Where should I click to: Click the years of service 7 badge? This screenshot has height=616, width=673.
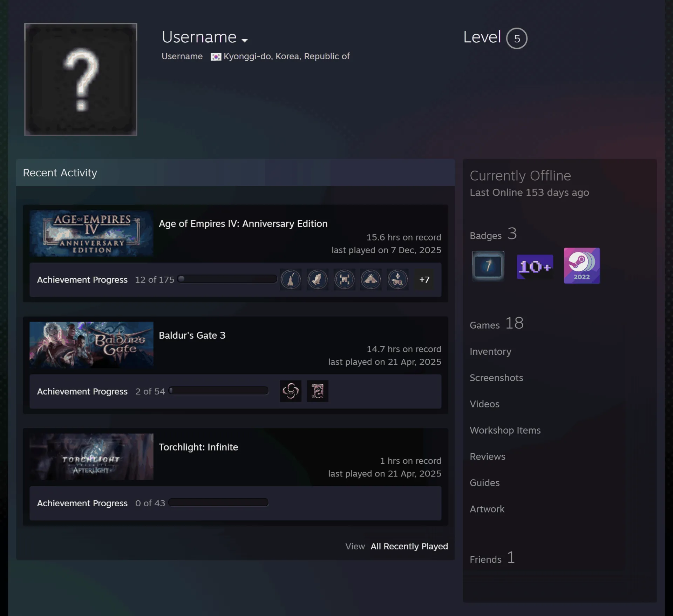click(x=488, y=266)
